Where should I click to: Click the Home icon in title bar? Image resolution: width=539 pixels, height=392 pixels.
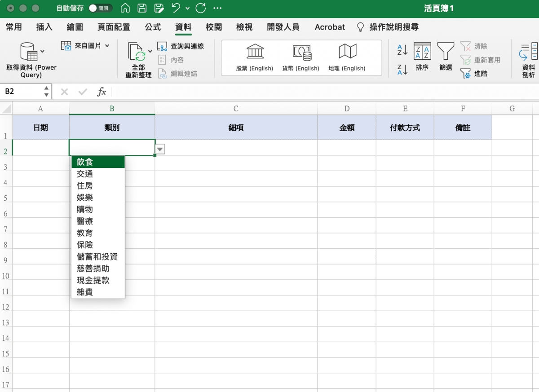126,8
